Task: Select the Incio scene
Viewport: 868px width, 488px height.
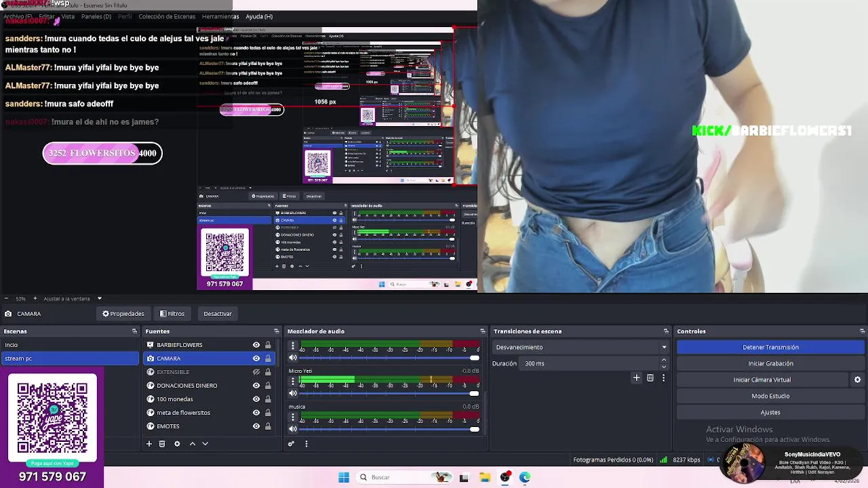Action: pyautogui.click(x=69, y=345)
